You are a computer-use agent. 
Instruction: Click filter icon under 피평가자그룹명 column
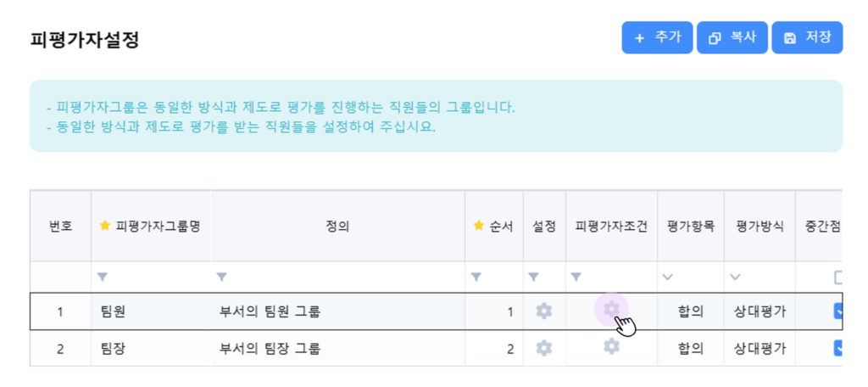point(103,277)
